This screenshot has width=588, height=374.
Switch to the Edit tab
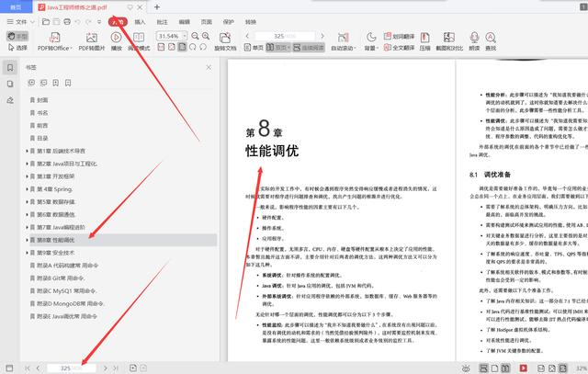[x=184, y=22]
